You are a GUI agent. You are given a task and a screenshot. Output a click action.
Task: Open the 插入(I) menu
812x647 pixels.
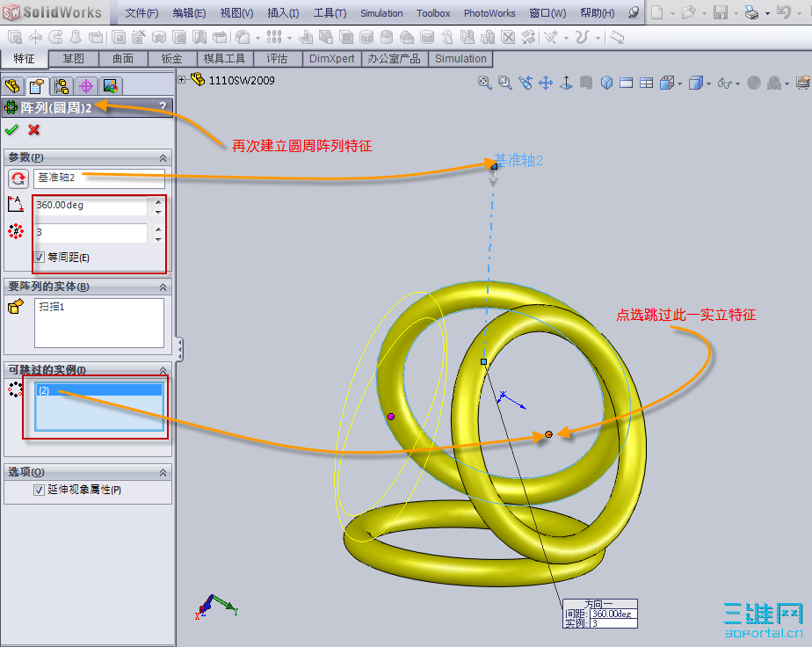pos(283,13)
